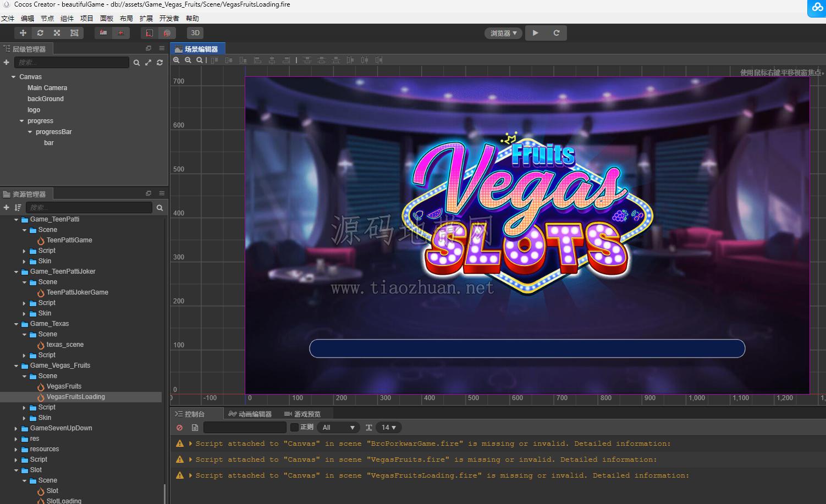Image resolution: width=826 pixels, height=504 pixels.
Task: Open the texas_scene scene file
Action: (x=65, y=345)
